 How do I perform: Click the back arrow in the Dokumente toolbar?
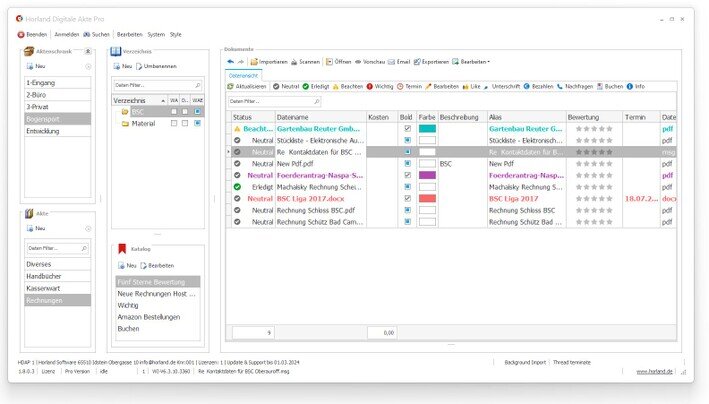point(231,62)
